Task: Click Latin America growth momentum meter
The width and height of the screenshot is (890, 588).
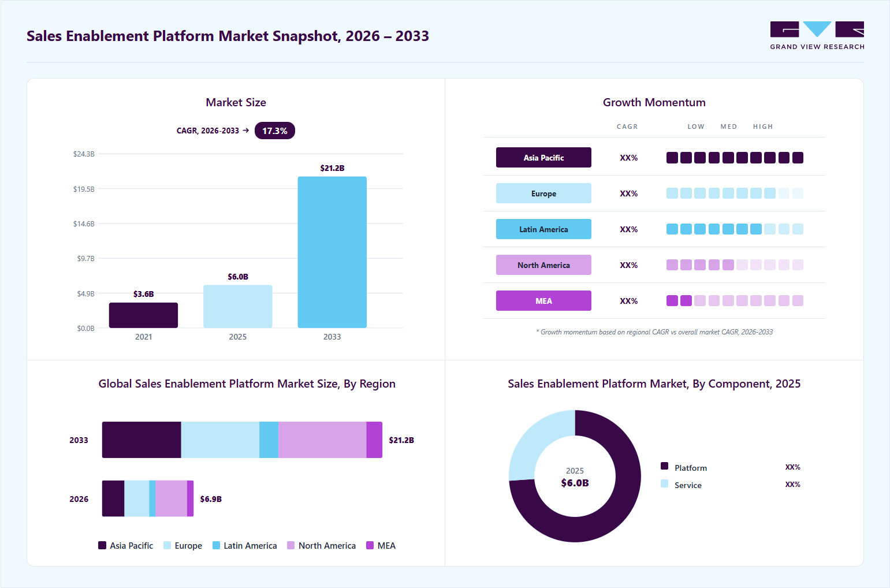Action: 735,229
